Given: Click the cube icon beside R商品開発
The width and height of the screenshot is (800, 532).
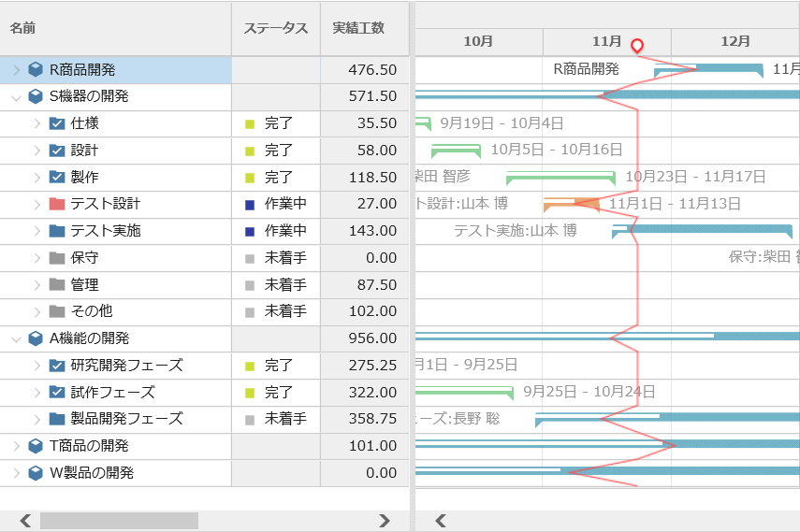Looking at the screenshot, I should (x=36, y=69).
